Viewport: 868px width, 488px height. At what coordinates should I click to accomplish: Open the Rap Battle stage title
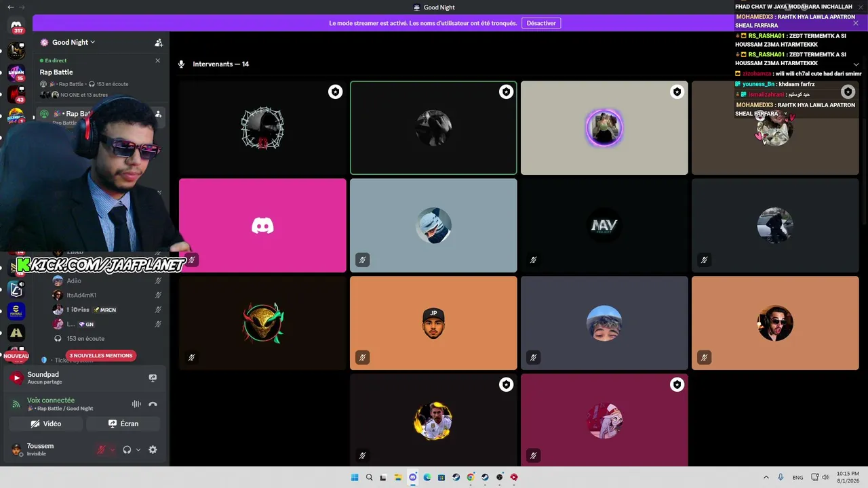pyautogui.click(x=56, y=72)
